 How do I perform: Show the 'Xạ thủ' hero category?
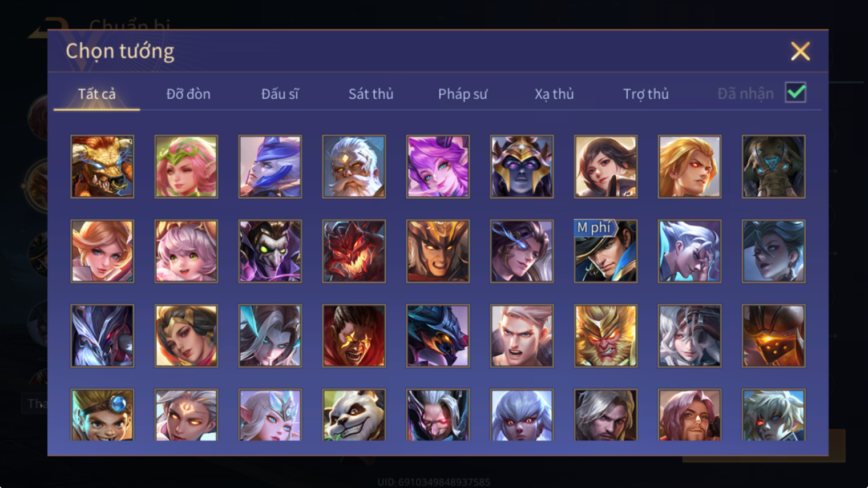[x=554, y=94]
